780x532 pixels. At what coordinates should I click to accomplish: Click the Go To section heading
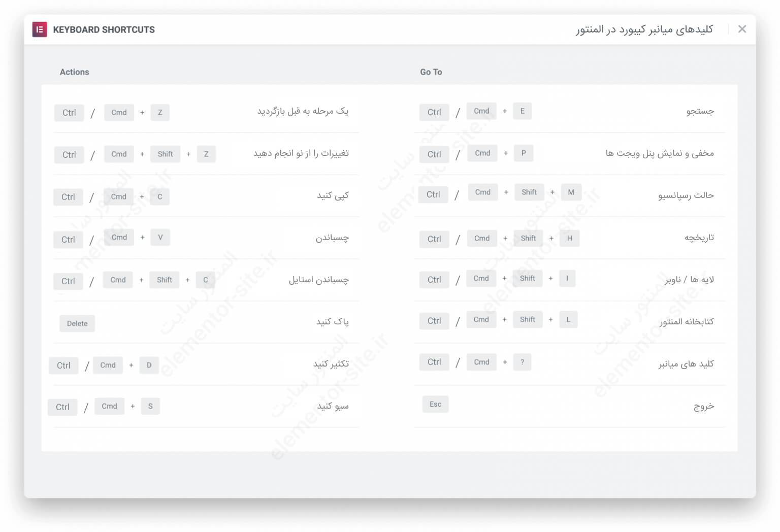coord(431,72)
